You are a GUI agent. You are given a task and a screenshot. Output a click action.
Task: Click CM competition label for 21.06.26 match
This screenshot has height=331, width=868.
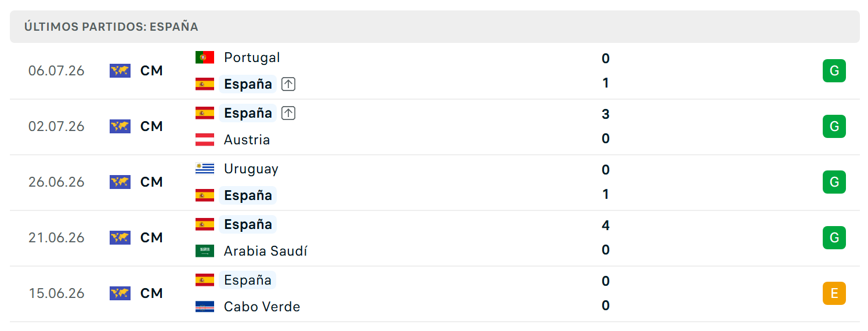(x=151, y=238)
